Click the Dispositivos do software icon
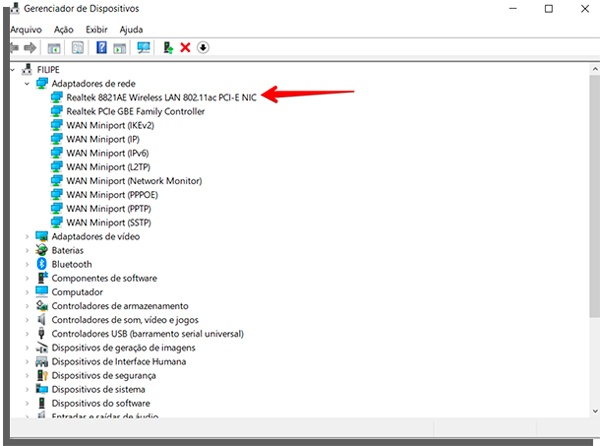 point(42,403)
